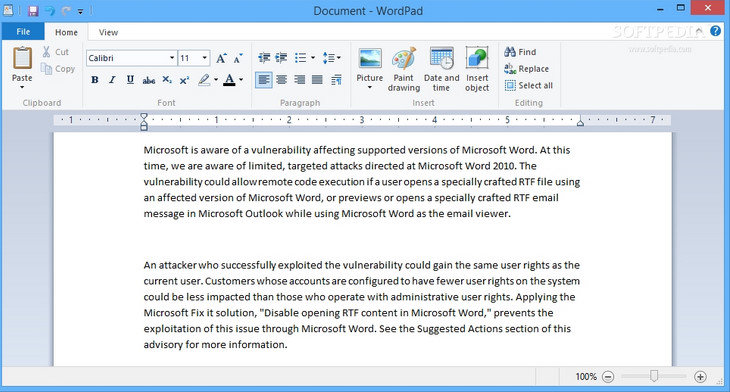This screenshot has width=730, height=392.
Task: Decrease paragraph indent
Action: [264, 58]
